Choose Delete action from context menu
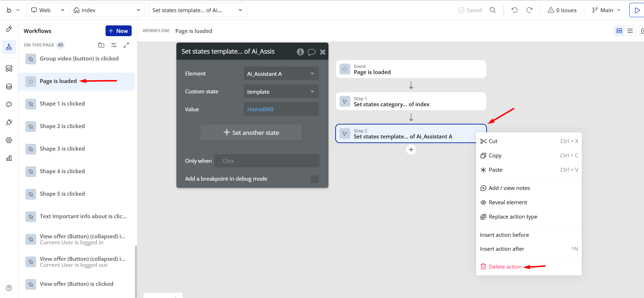Viewport: 644px width, 298px height. pos(505,267)
